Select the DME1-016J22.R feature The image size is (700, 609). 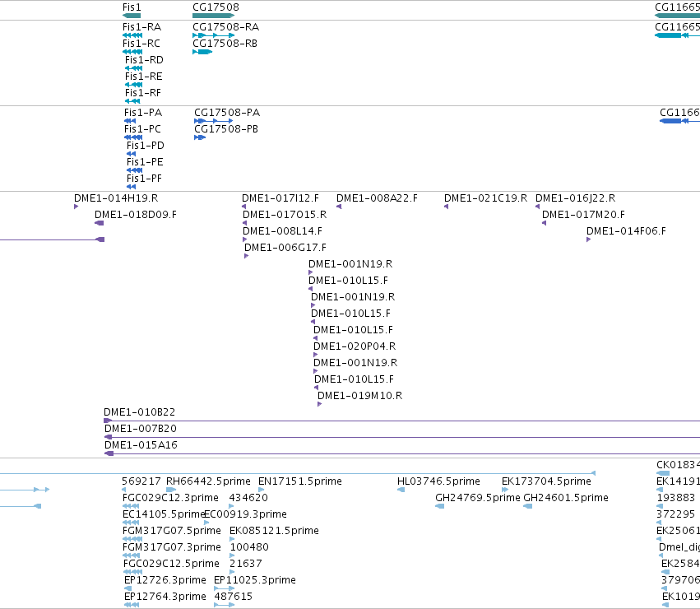(537, 207)
